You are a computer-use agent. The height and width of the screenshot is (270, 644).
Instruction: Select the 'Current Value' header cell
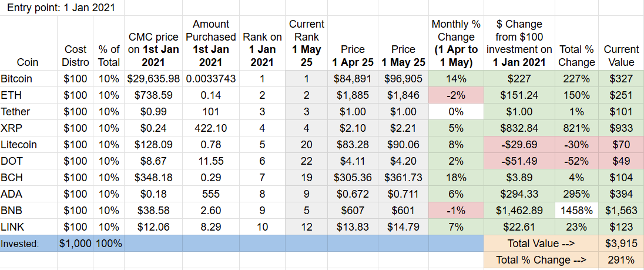(622, 43)
